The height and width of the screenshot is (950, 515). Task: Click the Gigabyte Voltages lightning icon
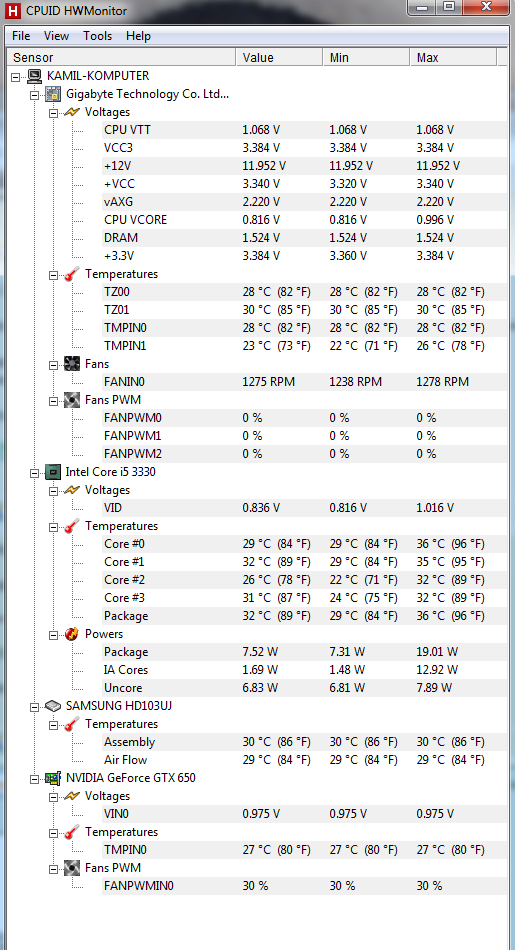(72, 112)
